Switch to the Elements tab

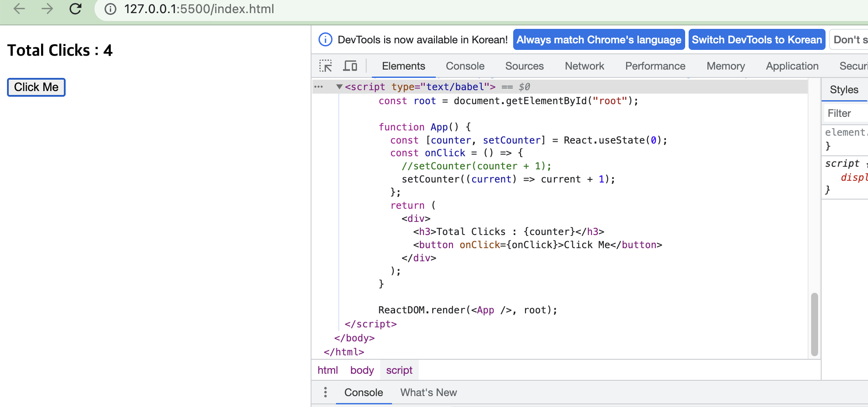click(x=403, y=66)
